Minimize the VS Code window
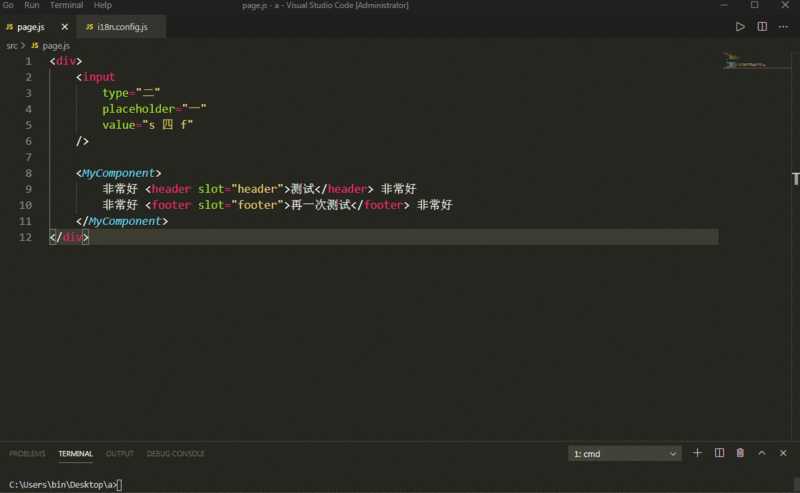This screenshot has height=493, width=800. pyautogui.click(x=724, y=5)
